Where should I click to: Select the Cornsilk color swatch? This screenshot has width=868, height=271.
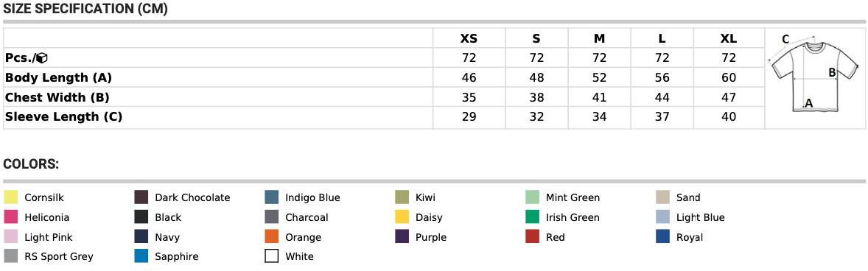11,197
